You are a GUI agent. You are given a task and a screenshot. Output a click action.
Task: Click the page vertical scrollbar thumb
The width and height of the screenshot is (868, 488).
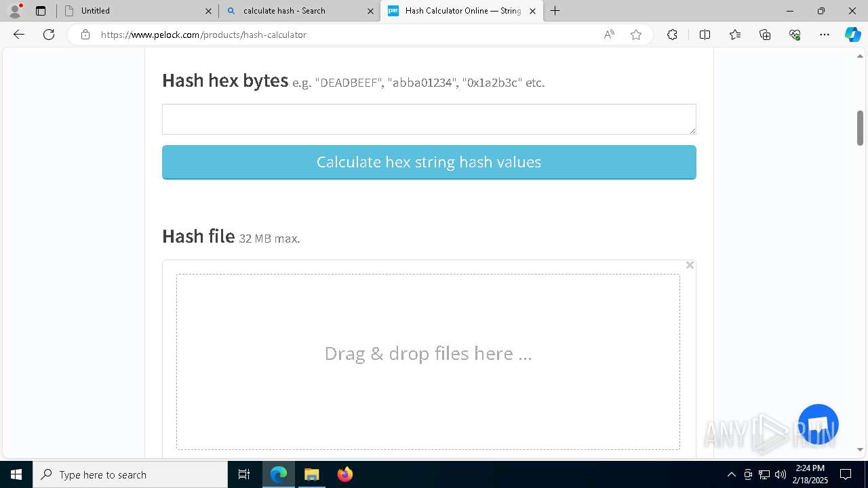click(860, 128)
